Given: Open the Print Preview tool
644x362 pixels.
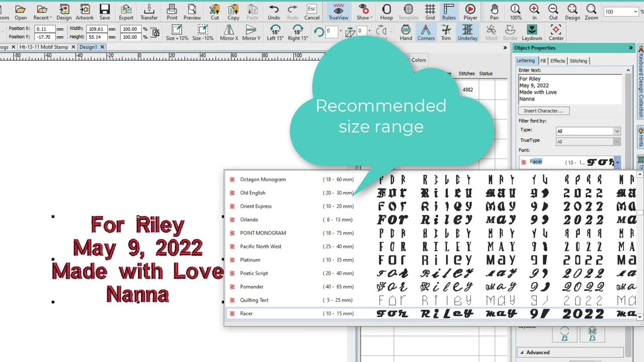Looking at the screenshot, I should click(x=192, y=12).
